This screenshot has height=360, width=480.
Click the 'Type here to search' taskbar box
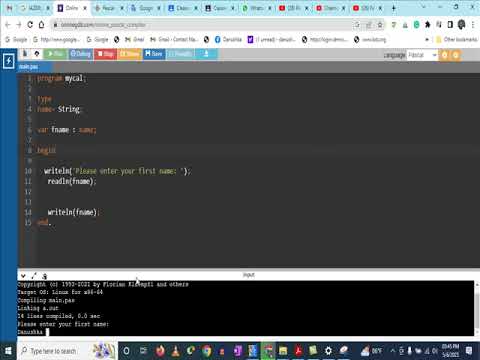pyautogui.click(x=67, y=351)
